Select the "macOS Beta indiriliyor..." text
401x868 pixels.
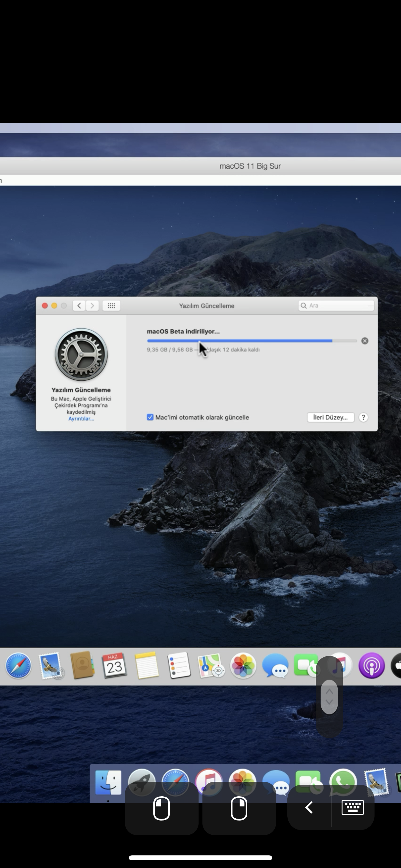[x=183, y=331]
